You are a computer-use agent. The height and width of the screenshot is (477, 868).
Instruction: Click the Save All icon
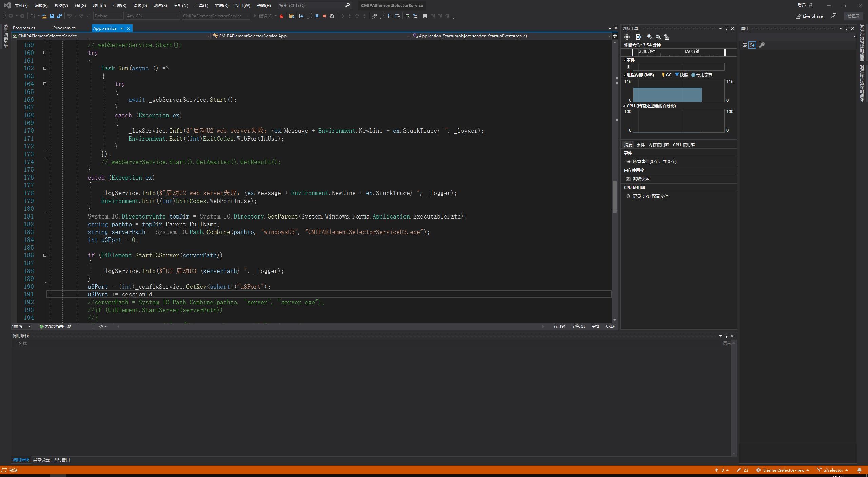click(x=59, y=16)
